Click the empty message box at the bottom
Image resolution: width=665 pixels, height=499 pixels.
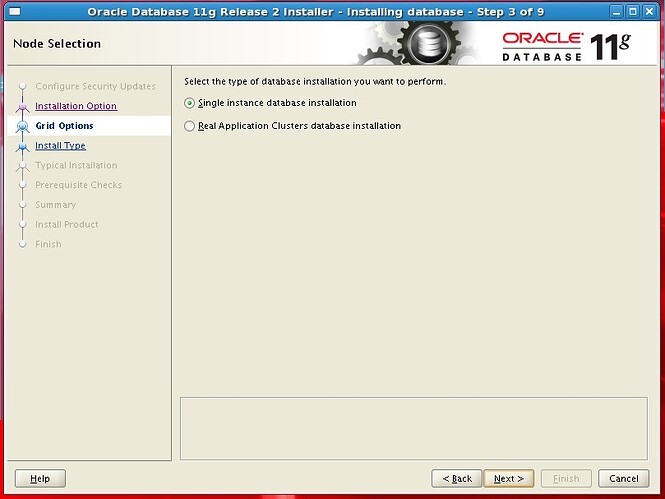coord(413,428)
